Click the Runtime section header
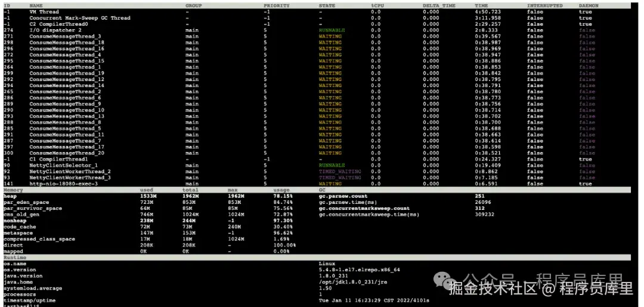644x307 pixels. (x=15, y=258)
